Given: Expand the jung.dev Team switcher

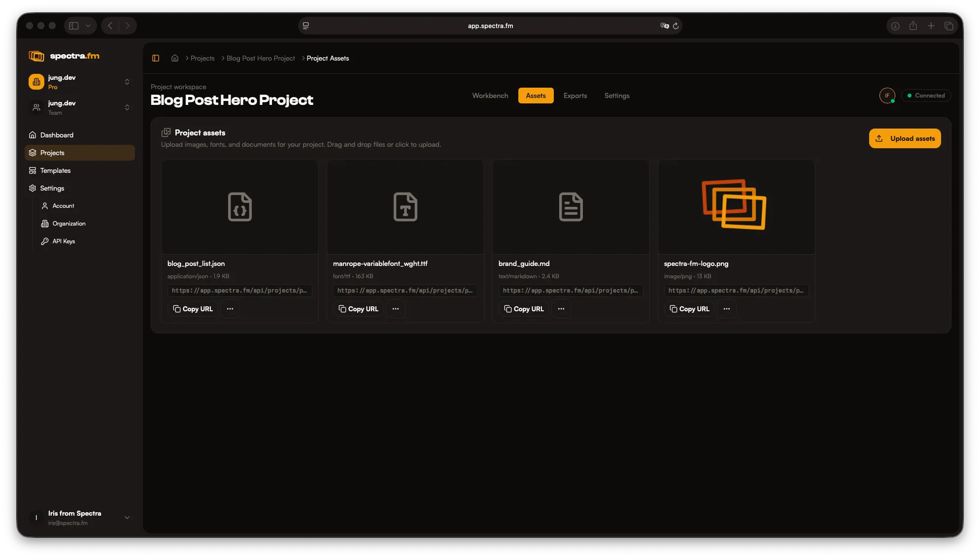Looking at the screenshot, I should [127, 107].
